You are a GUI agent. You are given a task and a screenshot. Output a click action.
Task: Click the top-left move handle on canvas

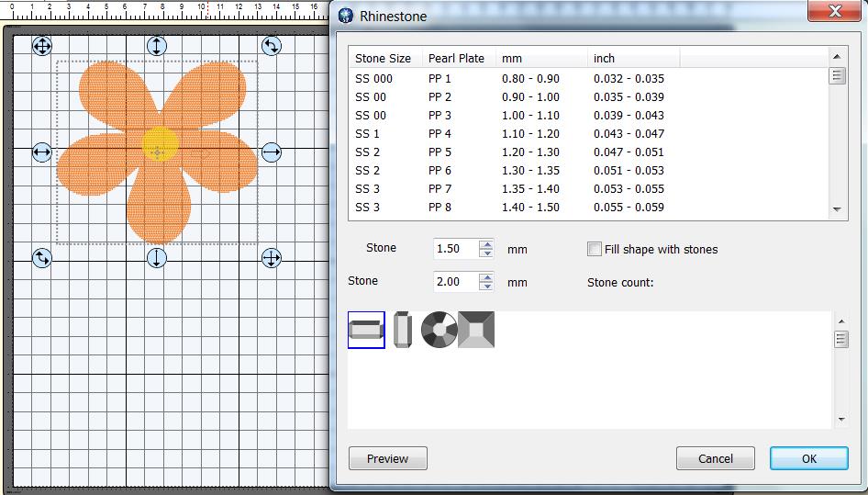pos(42,46)
